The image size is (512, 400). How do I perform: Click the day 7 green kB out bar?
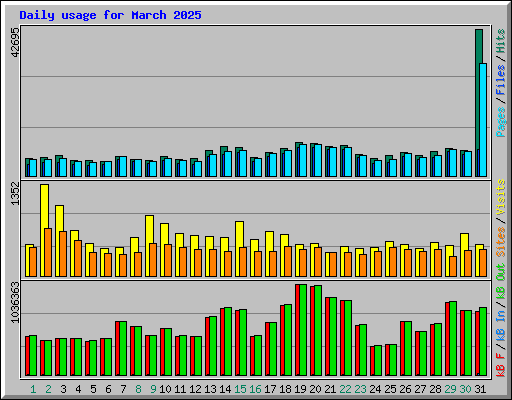pyautogui.click(x=123, y=348)
